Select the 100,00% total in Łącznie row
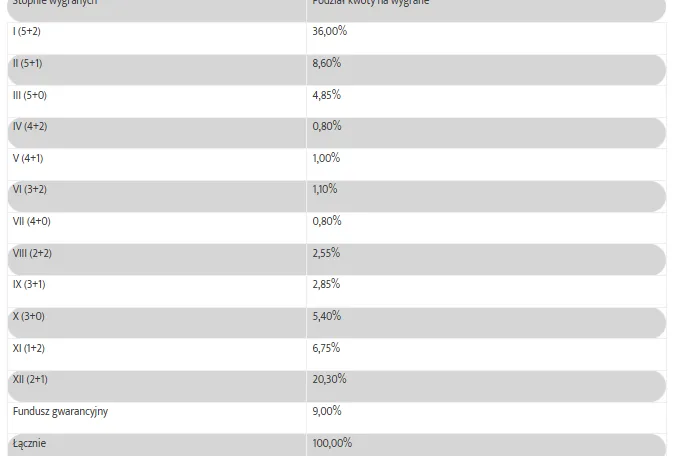The image size is (676, 456). [x=332, y=443]
